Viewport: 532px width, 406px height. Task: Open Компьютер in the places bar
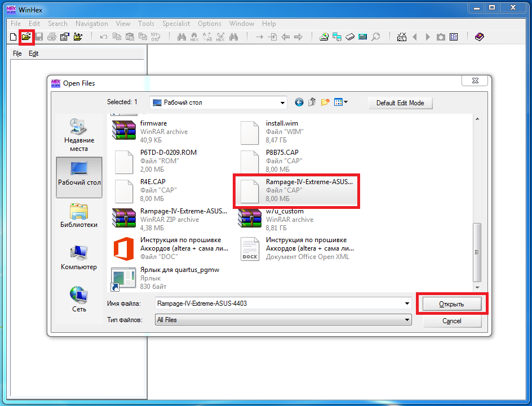point(79,257)
